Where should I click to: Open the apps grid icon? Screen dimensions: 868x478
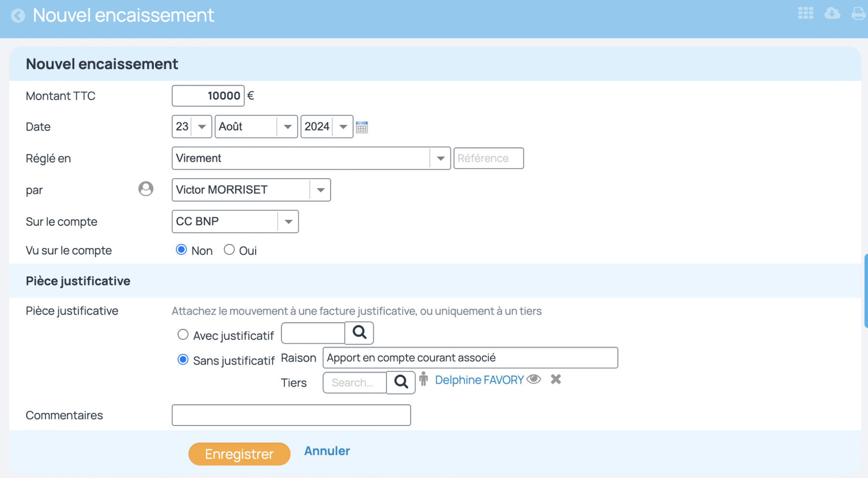coord(805,13)
